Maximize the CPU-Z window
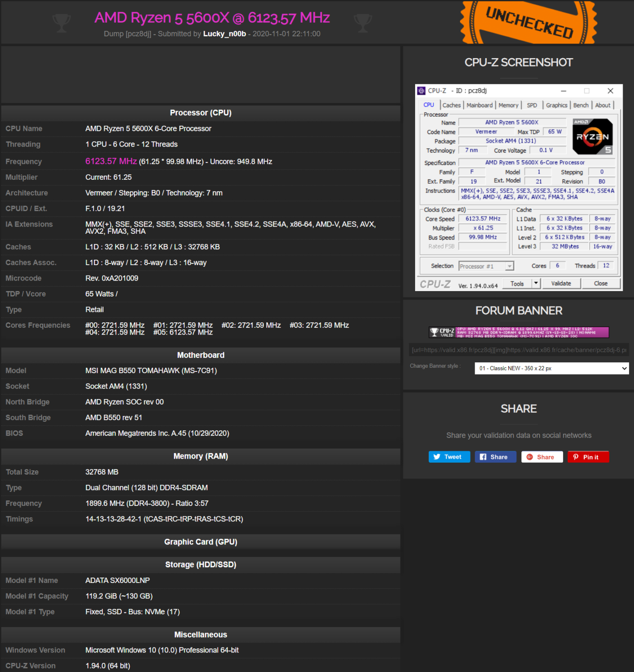Screen dimensions: 634x672 (587, 91)
